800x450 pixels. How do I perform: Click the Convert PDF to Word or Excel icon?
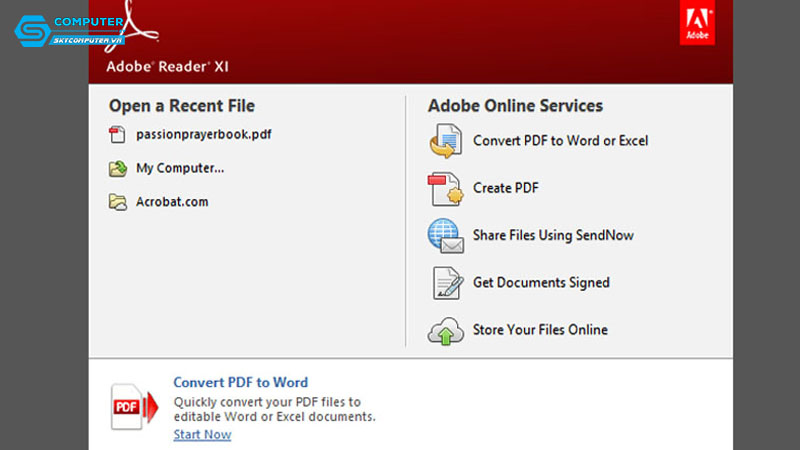[x=445, y=141]
